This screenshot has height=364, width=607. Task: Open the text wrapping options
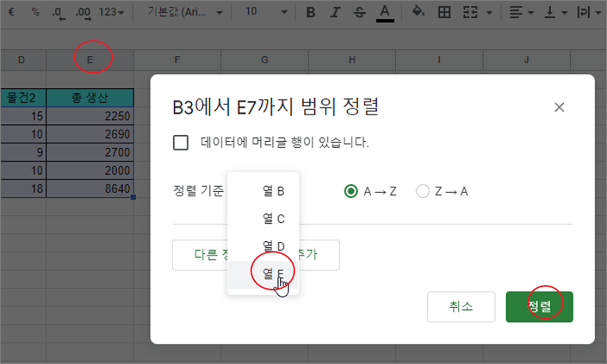tap(589, 12)
